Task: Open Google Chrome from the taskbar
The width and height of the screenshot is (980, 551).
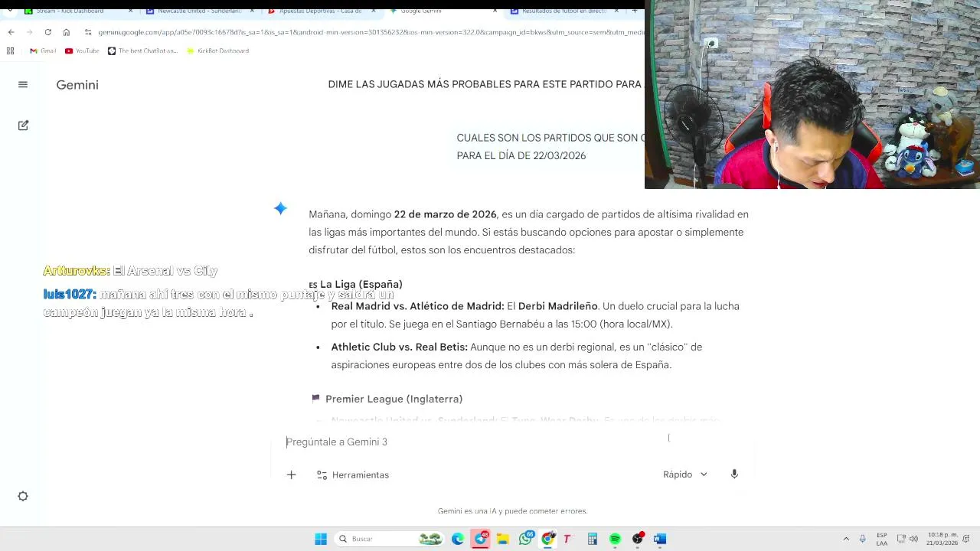Action: click(547, 539)
